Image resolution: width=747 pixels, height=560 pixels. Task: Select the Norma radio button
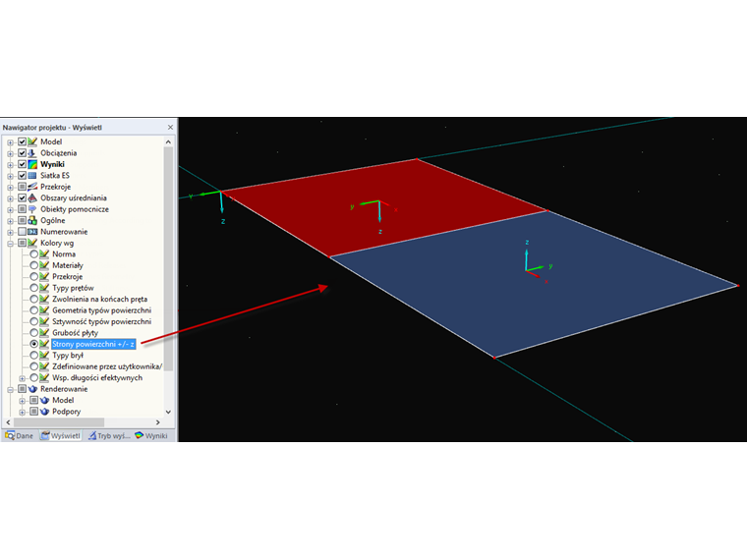pos(33,254)
